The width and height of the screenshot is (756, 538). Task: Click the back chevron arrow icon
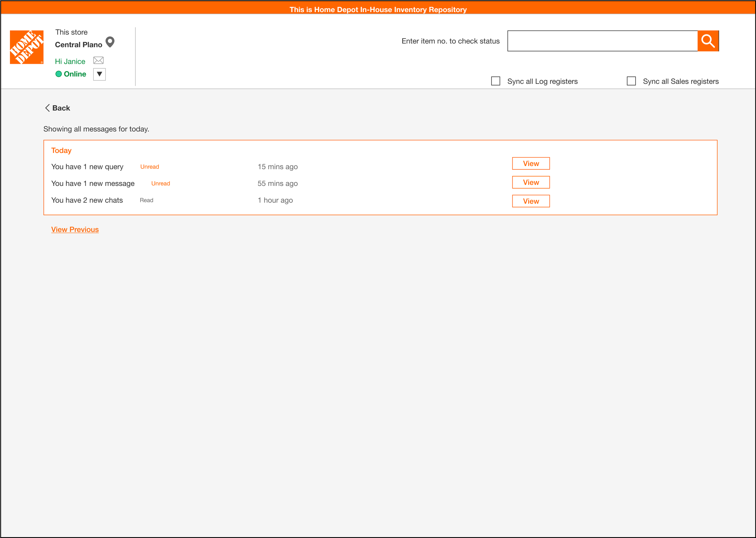[x=47, y=108]
